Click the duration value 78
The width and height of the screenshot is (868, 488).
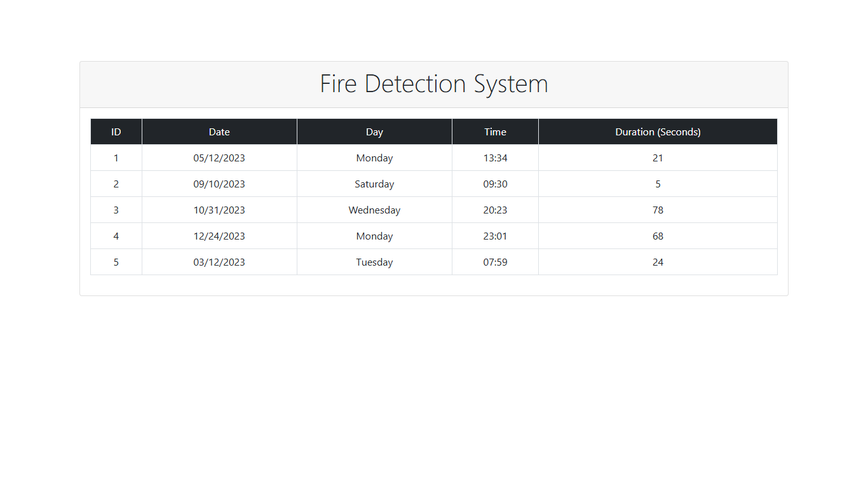(658, 210)
